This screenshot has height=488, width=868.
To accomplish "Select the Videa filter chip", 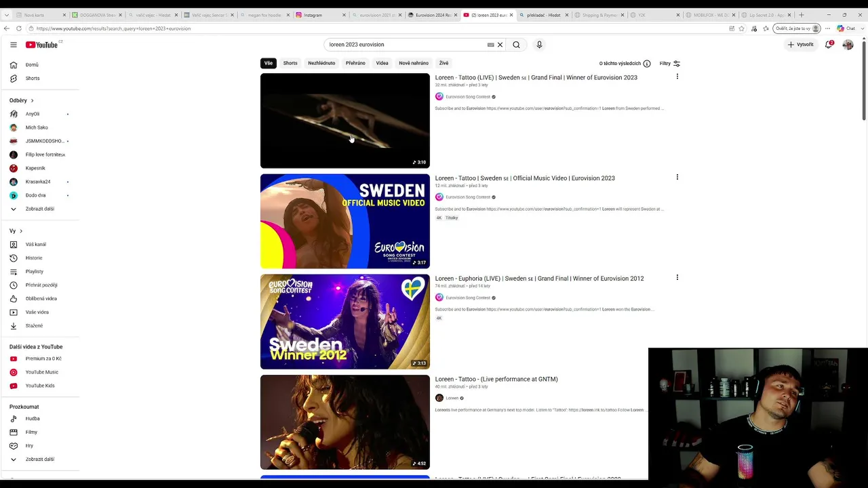I will [x=382, y=63].
